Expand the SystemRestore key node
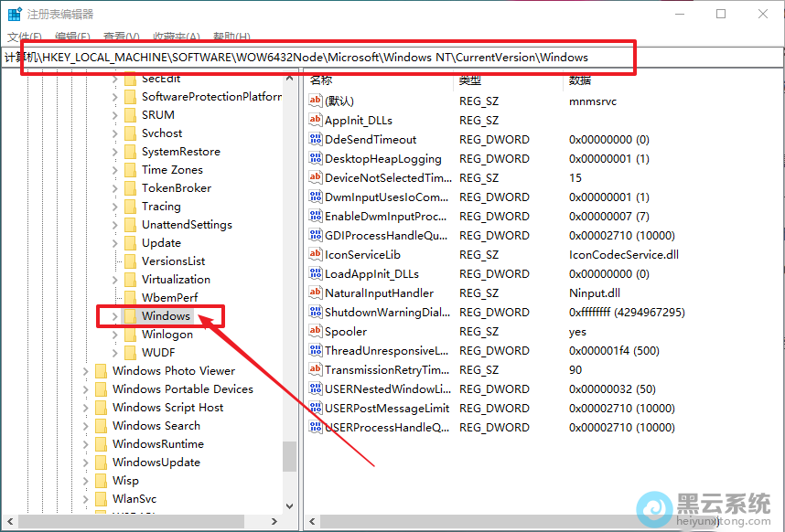The width and height of the screenshot is (785, 532). coord(114,152)
